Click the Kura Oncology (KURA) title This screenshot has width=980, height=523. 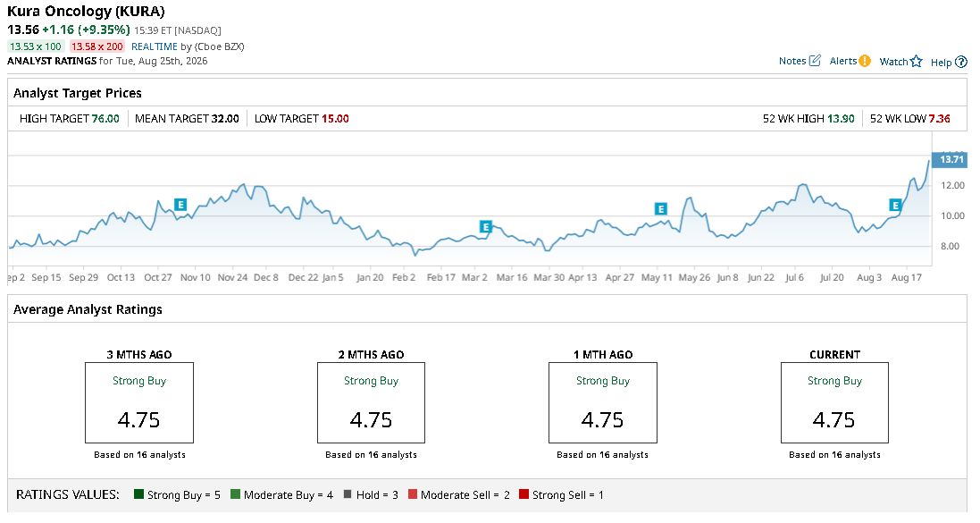pos(87,12)
